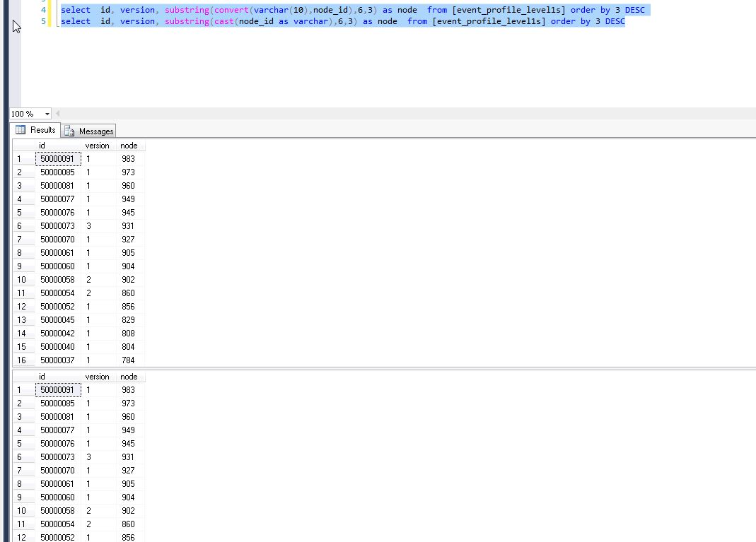Click the Messages tab document icon
Screen dimensions: 756x542
69,131
